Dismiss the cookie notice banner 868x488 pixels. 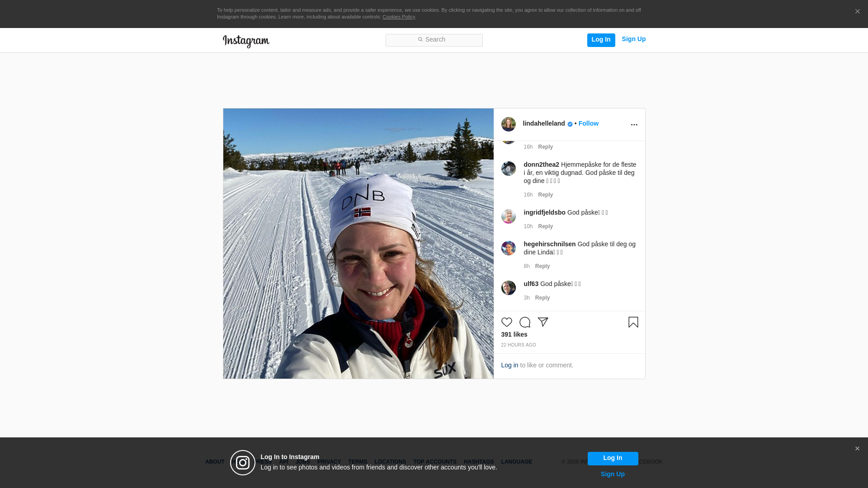[x=857, y=11]
